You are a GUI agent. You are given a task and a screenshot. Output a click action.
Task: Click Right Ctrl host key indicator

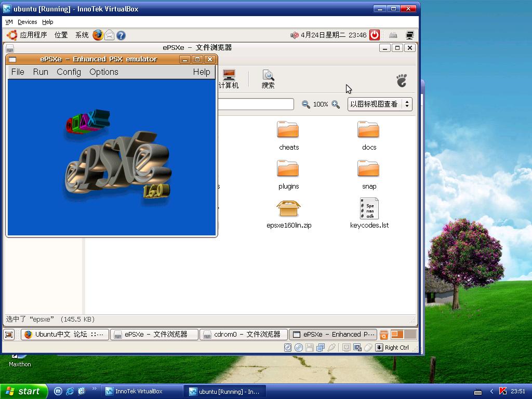point(396,348)
